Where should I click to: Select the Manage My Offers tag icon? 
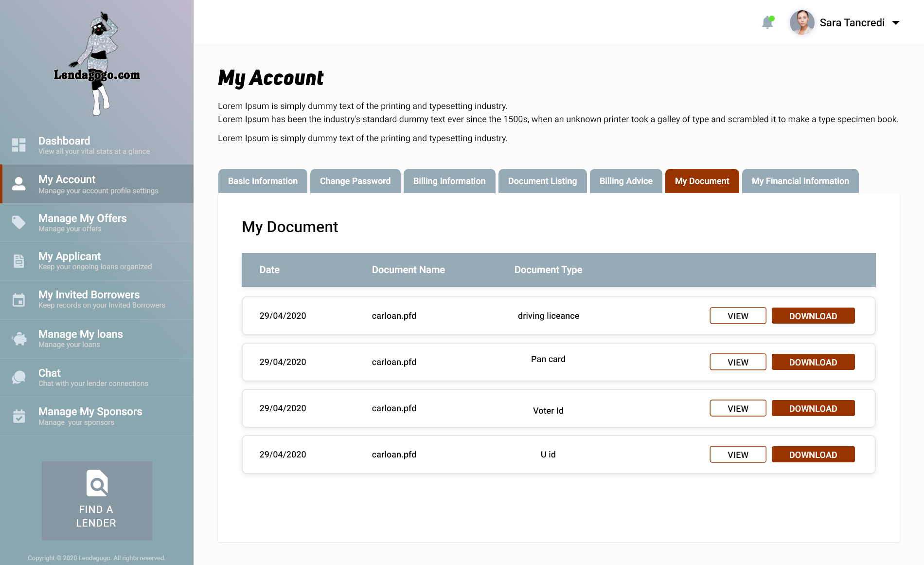(x=18, y=222)
